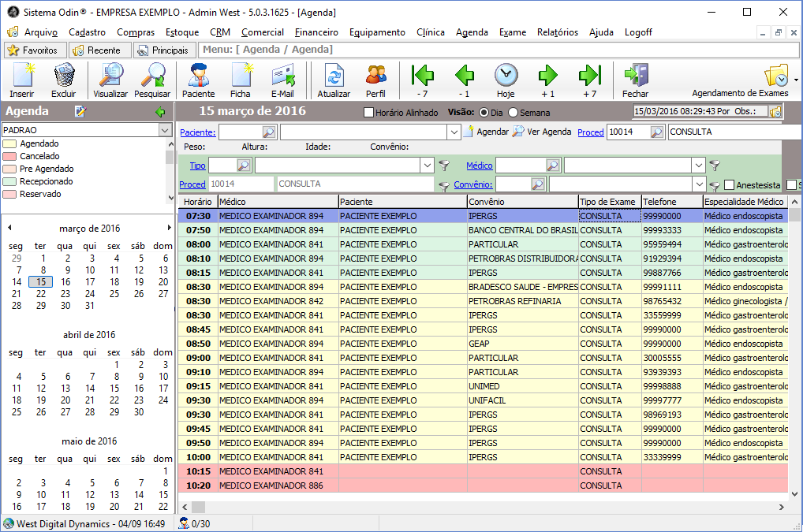This screenshot has width=803, height=532.
Task: Go back one day with -1 arrow
Action: click(x=464, y=75)
